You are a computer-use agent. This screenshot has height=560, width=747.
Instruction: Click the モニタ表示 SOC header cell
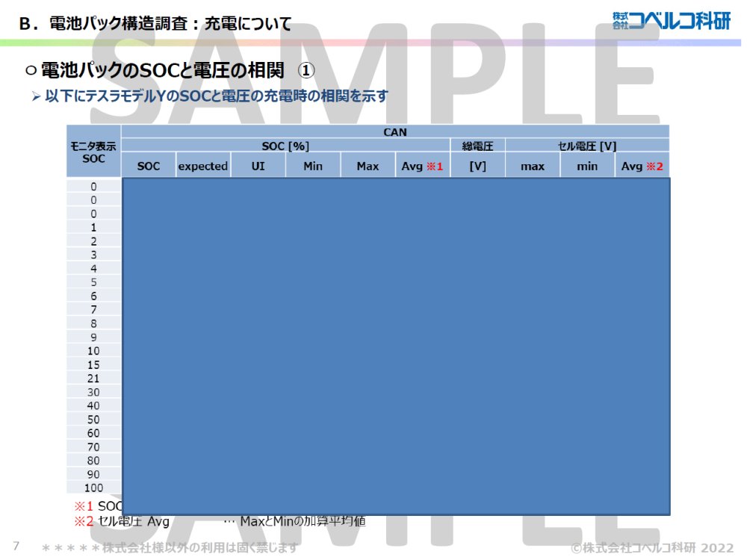93,152
